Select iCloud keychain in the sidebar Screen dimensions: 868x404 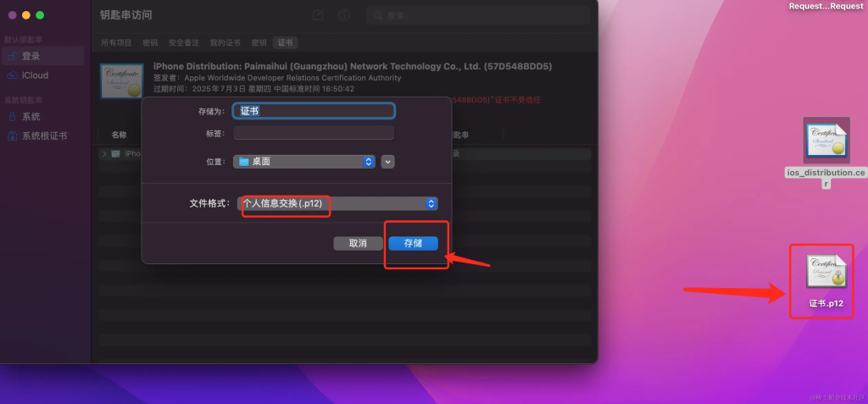point(35,75)
